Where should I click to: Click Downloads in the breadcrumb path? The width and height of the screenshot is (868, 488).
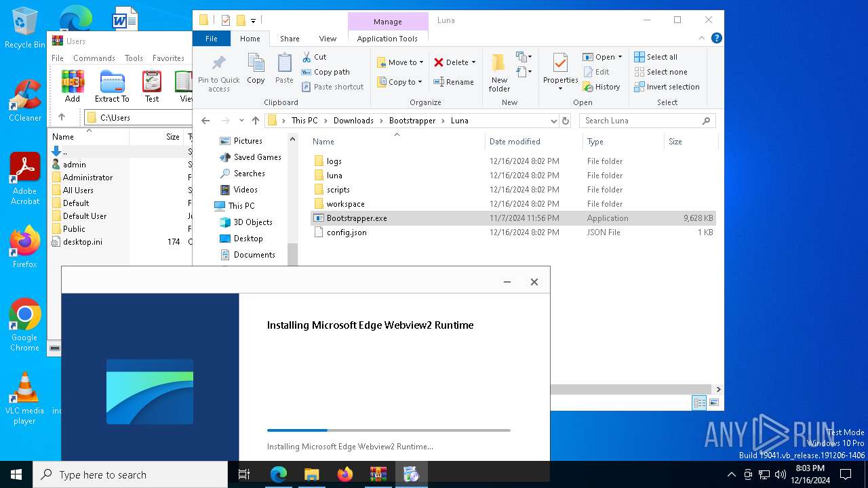pyautogui.click(x=353, y=121)
